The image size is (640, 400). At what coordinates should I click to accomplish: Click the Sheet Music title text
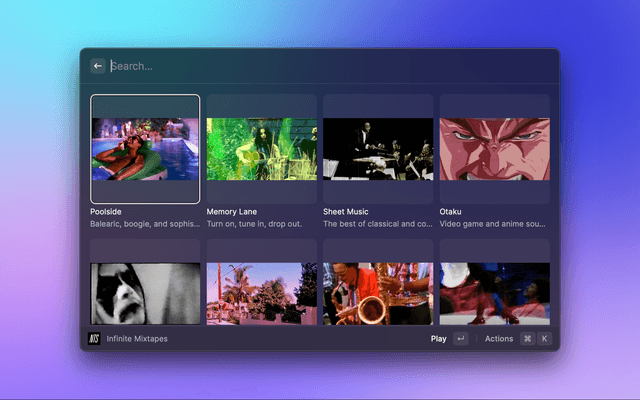[x=346, y=212]
